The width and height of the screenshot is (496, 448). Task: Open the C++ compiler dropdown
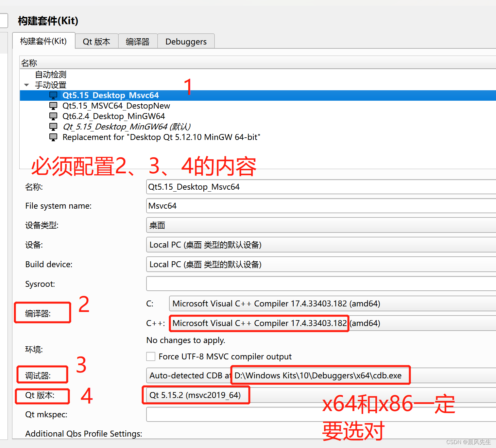tap(333, 323)
